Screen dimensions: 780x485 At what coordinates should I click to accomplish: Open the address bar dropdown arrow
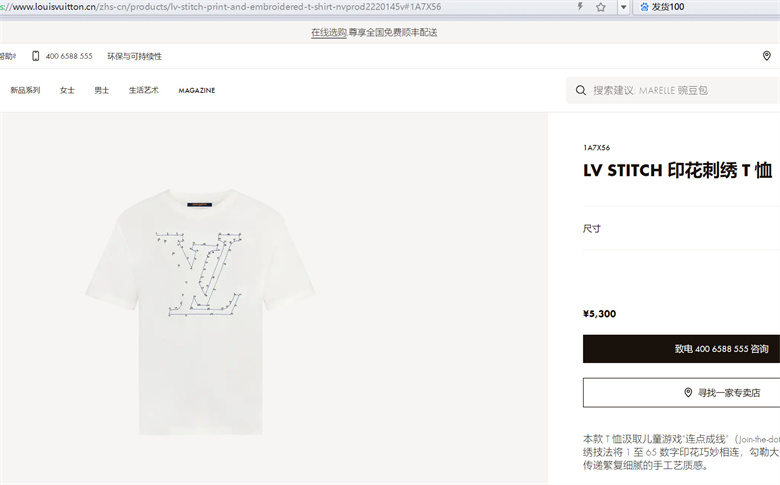623,7
